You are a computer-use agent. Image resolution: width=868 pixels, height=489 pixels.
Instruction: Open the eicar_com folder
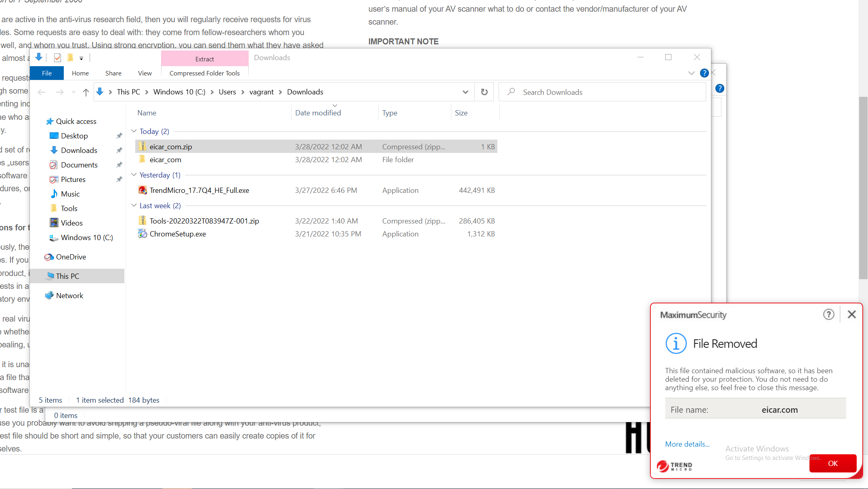[165, 159]
